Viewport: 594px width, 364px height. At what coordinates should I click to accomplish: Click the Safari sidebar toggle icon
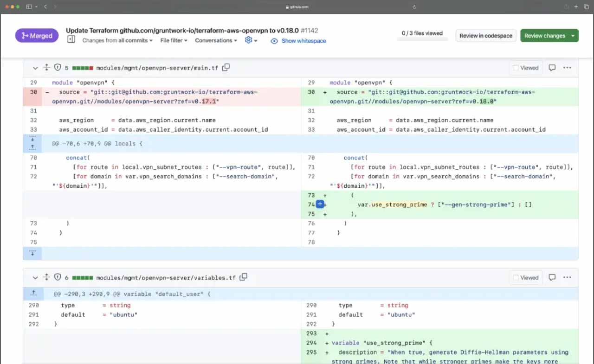[x=29, y=6]
